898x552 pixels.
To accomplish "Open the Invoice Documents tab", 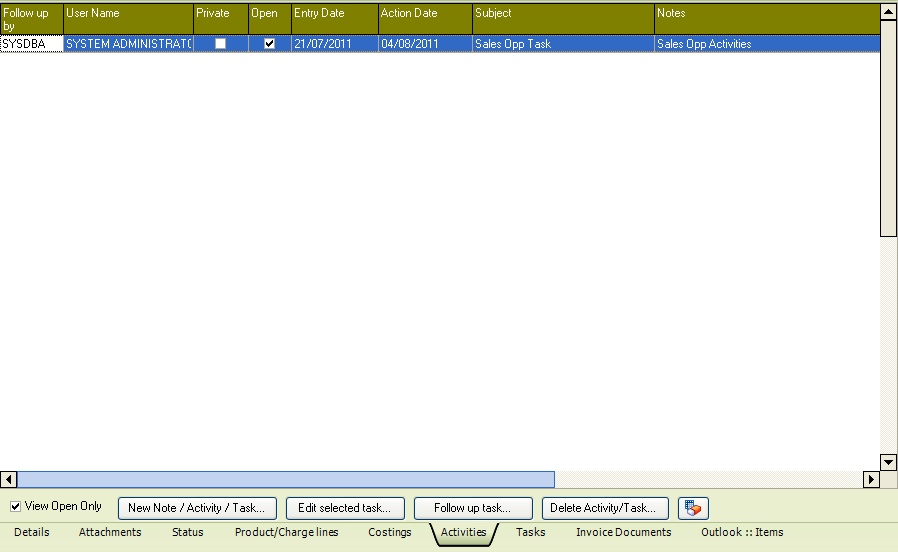I will click(x=623, y=533).
